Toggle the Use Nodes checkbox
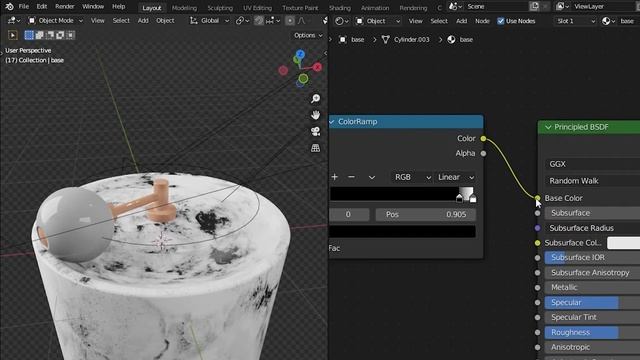The height and width of the screenshot is (360, 640). (501, 21)
